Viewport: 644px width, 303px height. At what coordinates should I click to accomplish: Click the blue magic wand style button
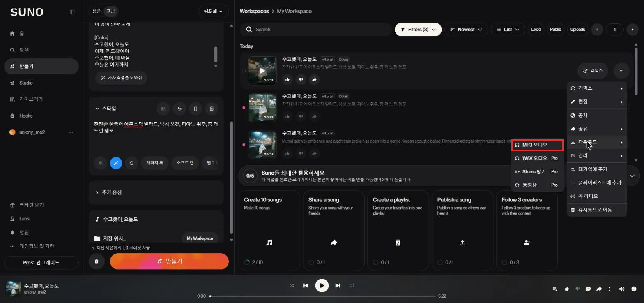(116, 163)
